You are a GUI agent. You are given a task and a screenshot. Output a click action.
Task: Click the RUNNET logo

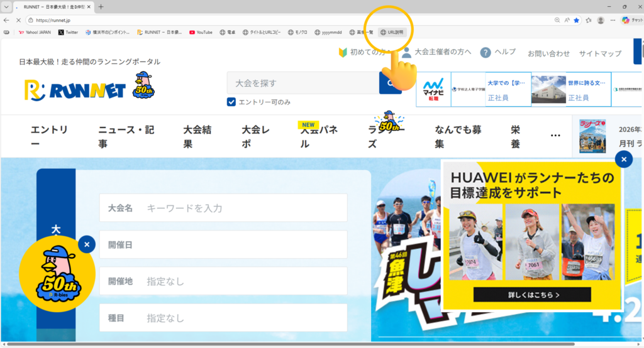coord(75,89)
